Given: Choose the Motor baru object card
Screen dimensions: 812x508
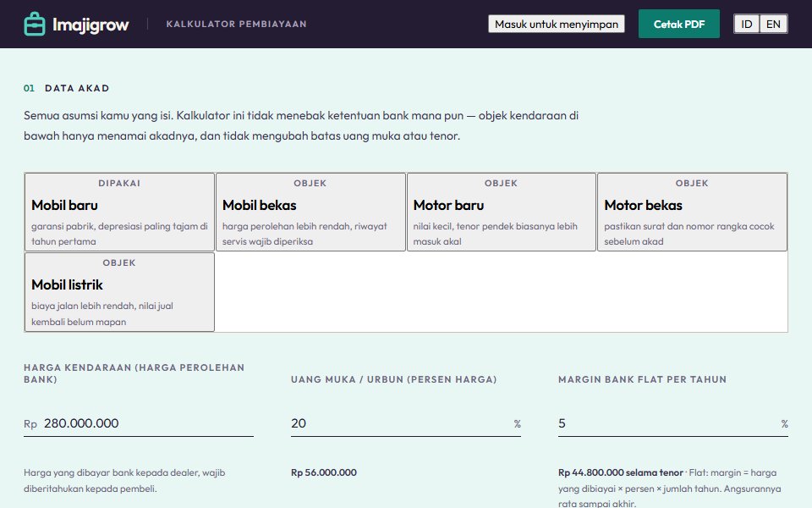Looking at the screenshot, I should (x=502, y=212).
